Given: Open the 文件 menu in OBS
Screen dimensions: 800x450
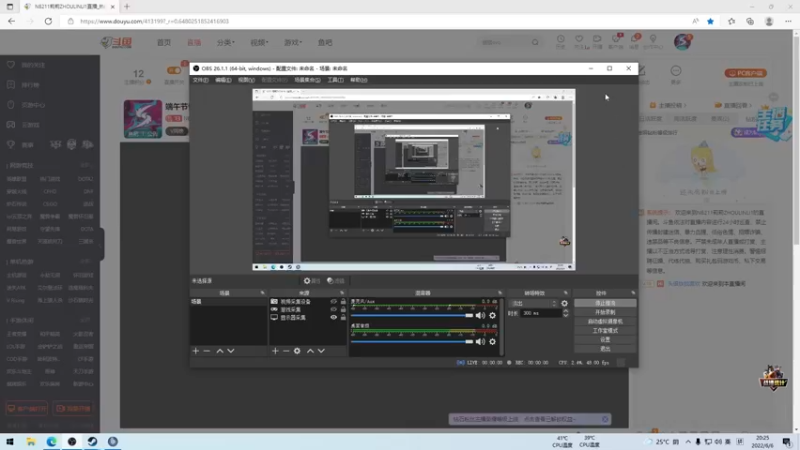Looking at the screenshot, I should (x=200, y=80).
